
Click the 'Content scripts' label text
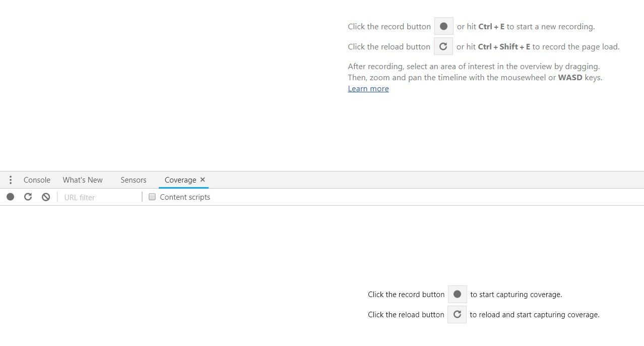(x=185, y=197)
